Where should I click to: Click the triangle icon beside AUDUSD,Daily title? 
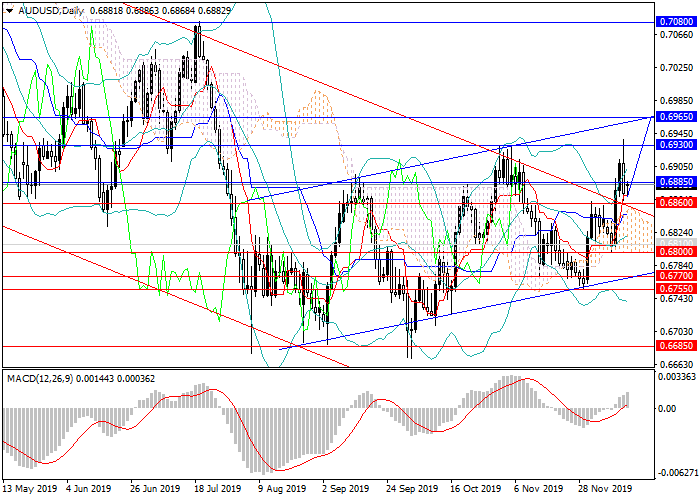(x=6, y=10)
